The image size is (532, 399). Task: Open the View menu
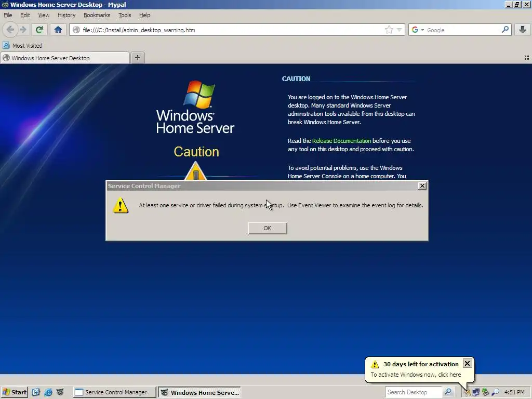[44, 15]
